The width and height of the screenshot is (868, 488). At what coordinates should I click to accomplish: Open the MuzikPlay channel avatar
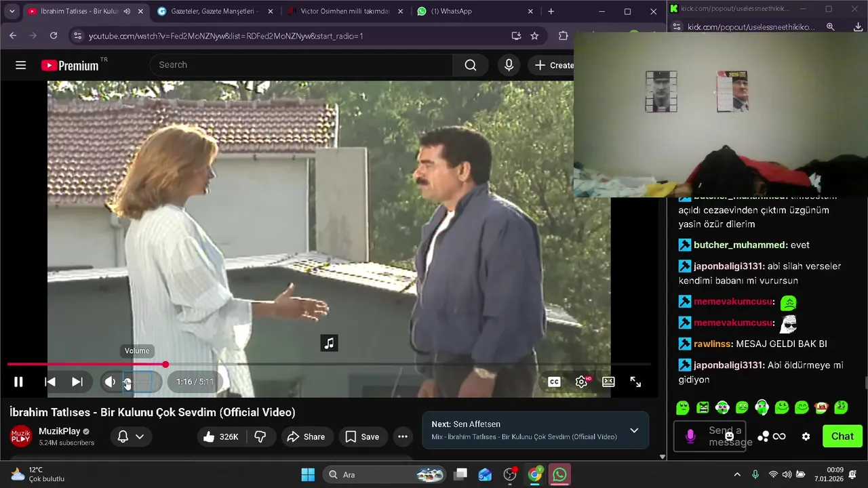click(20, 436)
